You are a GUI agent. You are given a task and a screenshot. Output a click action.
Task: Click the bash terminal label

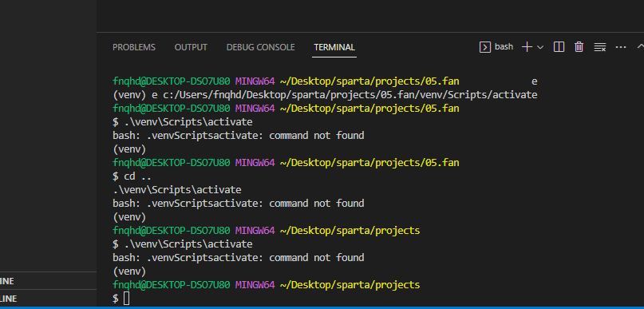tap(504, 47)
